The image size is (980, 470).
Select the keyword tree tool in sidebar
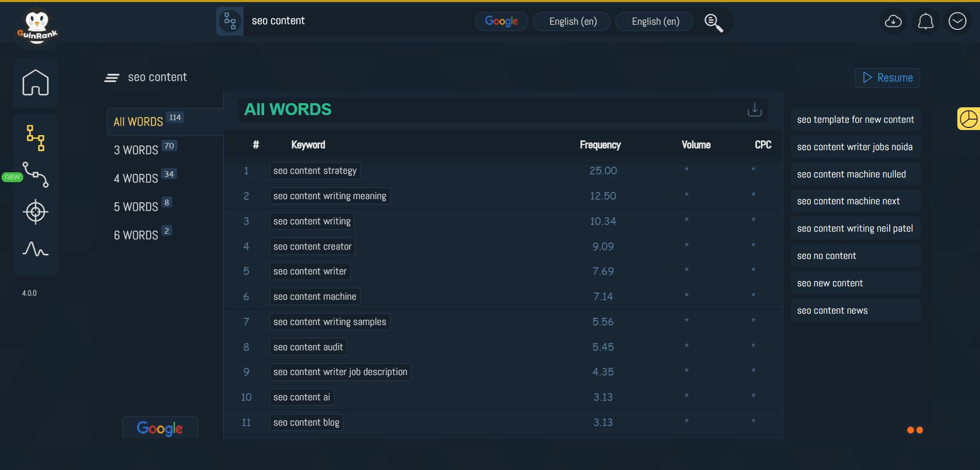(x=36, y=138)
